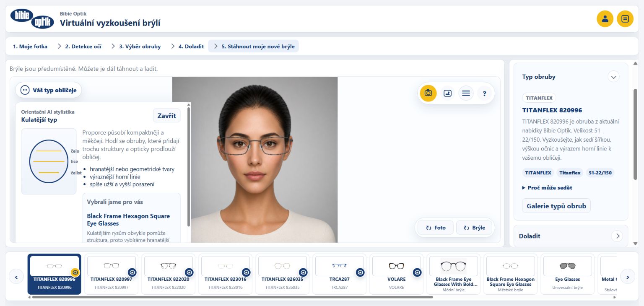Open the user profile icon
This screenshot has height=306, width=644.
click(x=605, y=19)
